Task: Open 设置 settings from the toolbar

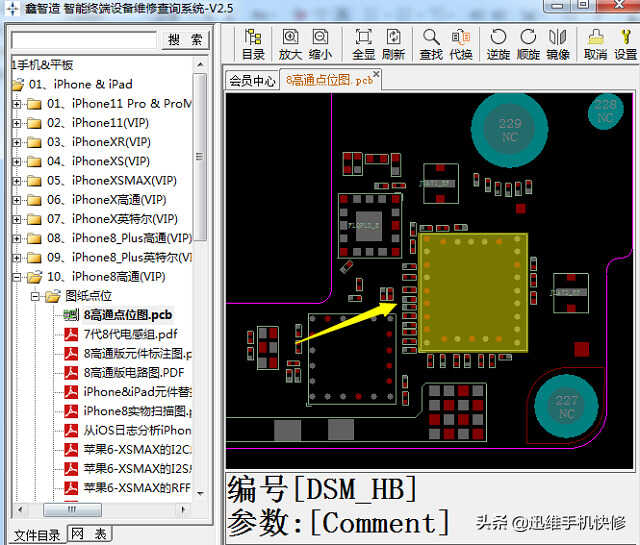Action: [x=626, y=44]
